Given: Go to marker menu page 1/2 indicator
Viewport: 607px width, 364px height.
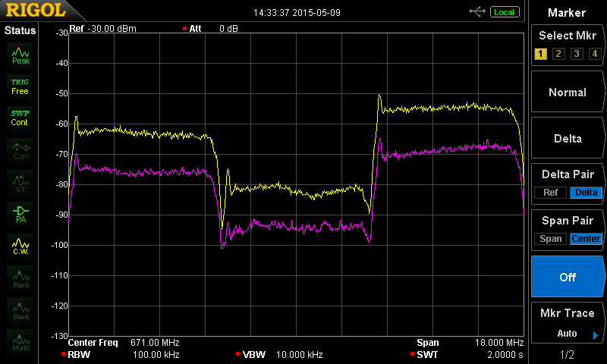Looking at the screenshot, I should (x=567, y=355).
